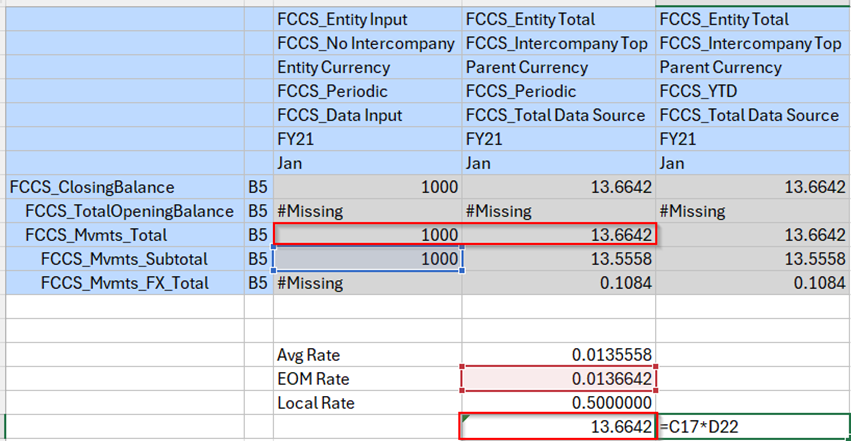Click the FCCS_Entity Input header cell
This screenshot has height=441, width=851.
pyautogui.click(x=367, y=20)
